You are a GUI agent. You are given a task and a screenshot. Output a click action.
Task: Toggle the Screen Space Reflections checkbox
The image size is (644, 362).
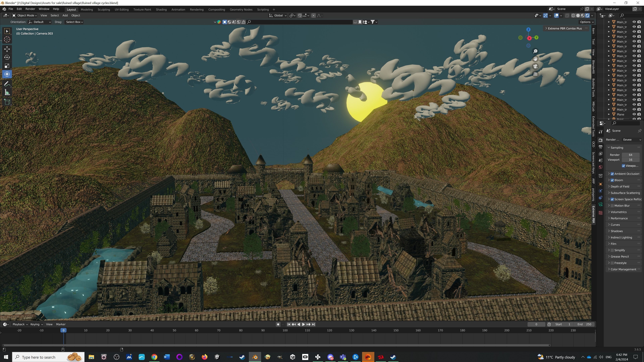coord(612,199)
